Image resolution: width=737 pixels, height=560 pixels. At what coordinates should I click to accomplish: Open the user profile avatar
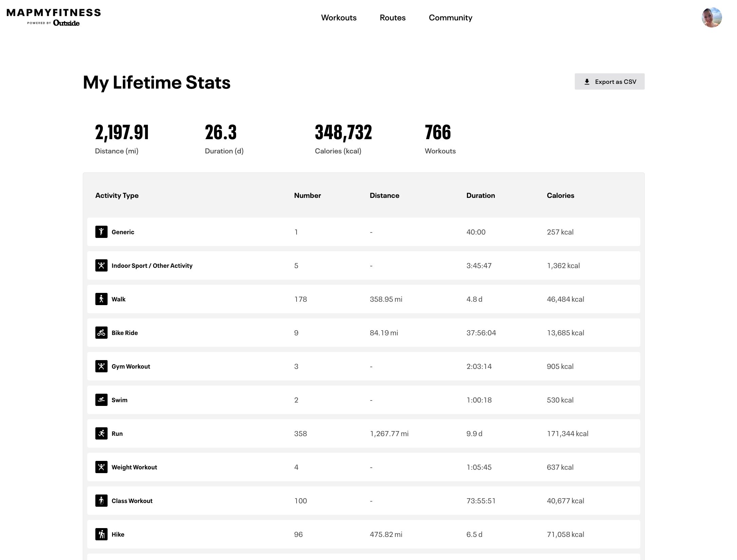point(712,17)
